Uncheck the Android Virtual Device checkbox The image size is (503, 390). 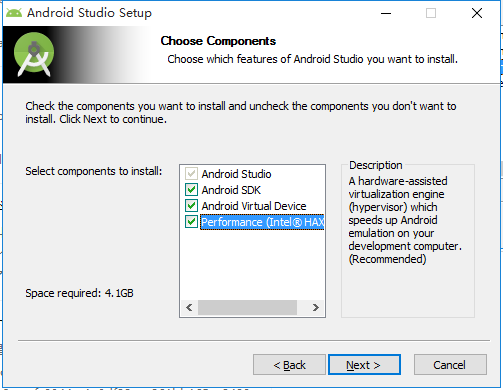point(191,206)
